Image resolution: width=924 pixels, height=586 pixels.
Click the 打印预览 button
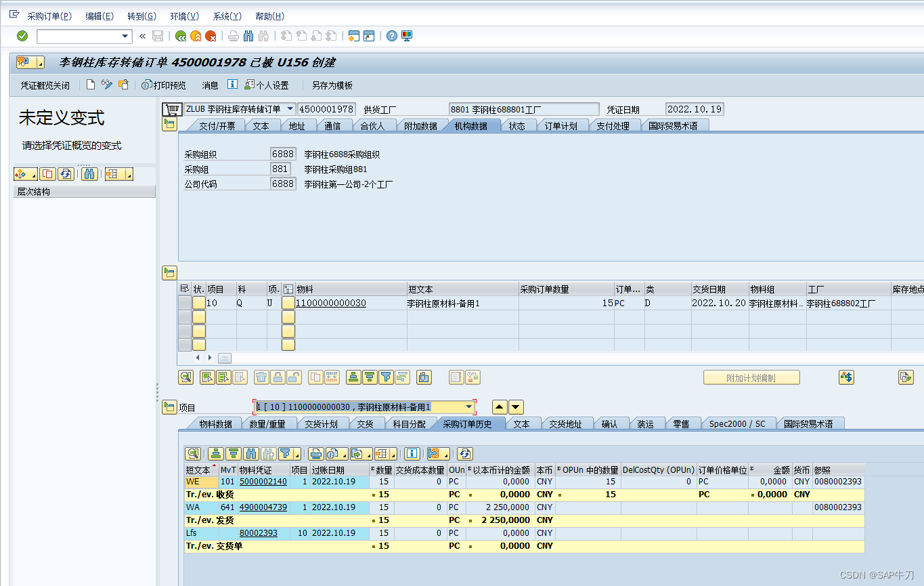pos(163,85)
